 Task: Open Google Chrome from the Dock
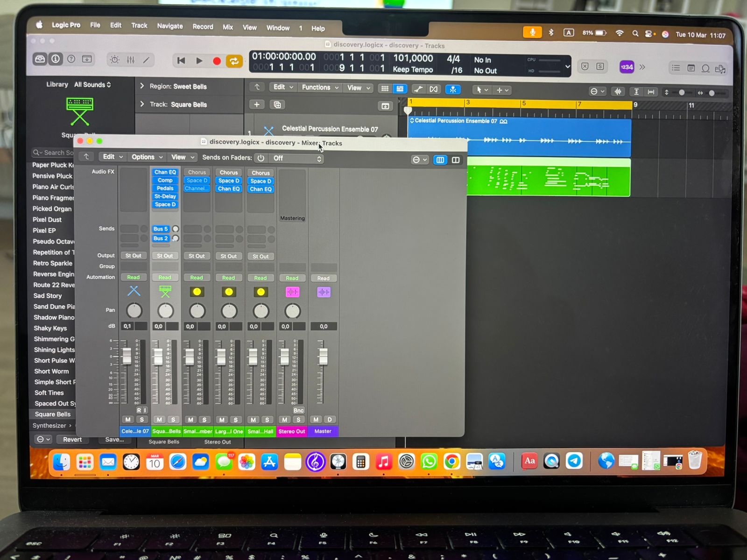(x=451, y=462)
